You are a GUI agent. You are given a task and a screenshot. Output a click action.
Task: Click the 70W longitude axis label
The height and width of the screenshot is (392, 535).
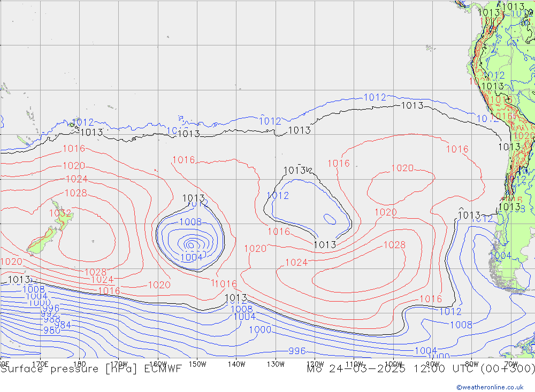click(511, 364)
